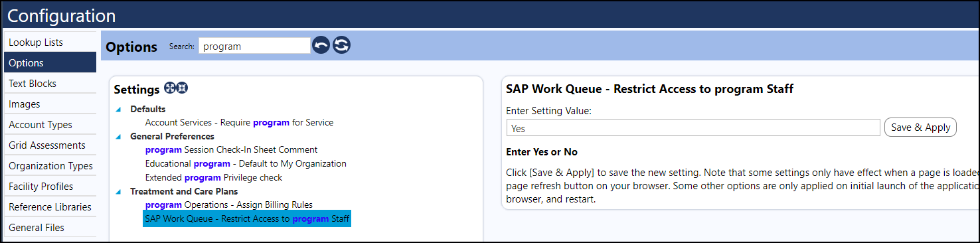Click the General Preferences group label

[172, 136]
